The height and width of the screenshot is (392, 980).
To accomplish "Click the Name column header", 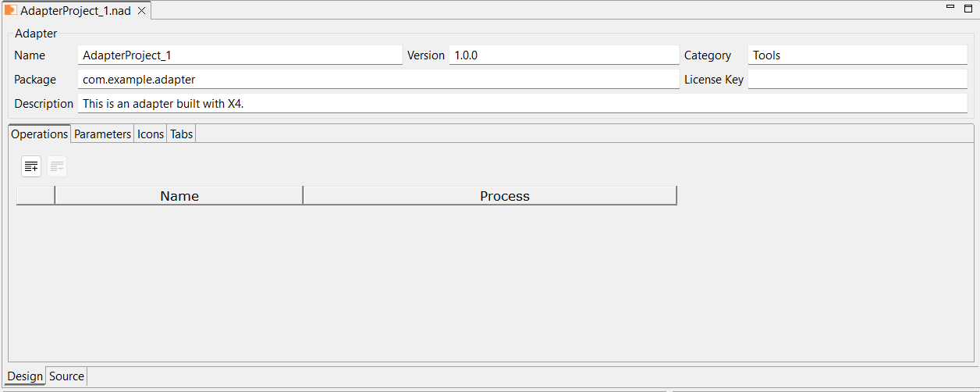I will click(179, 196).
